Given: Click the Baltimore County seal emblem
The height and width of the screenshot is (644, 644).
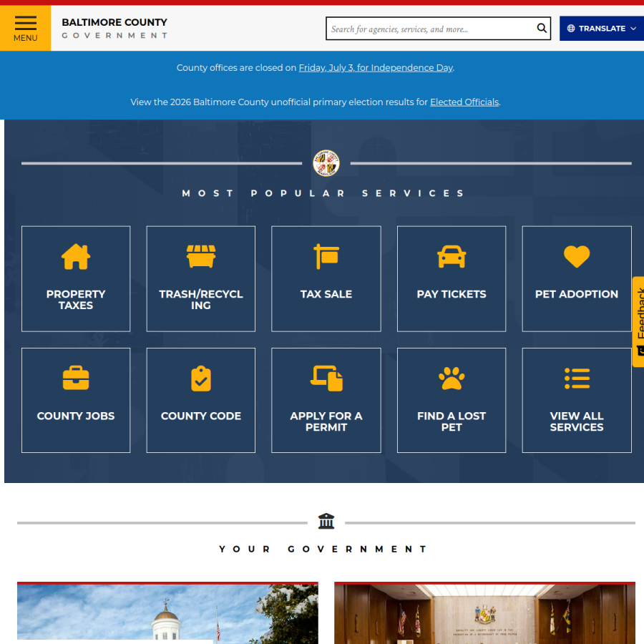Looking at the screenshot, I should (x=326, y=163).
